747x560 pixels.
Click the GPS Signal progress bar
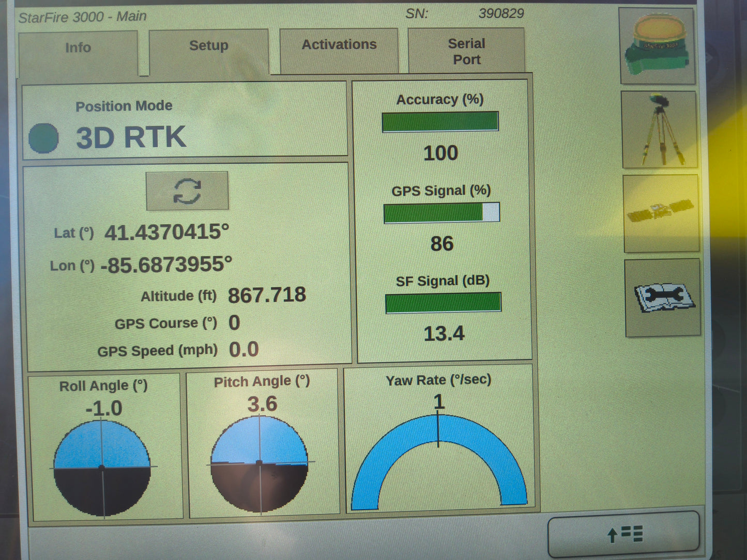(441, 214)
